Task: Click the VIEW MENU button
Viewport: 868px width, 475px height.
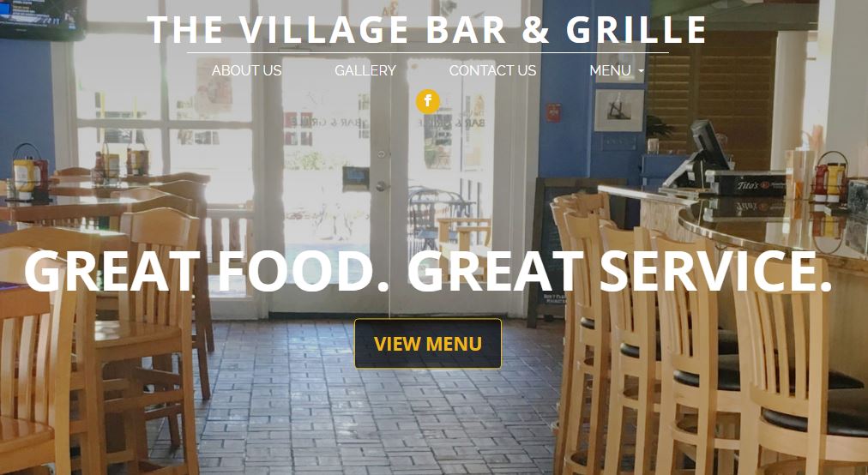Action: coord(428,344)
